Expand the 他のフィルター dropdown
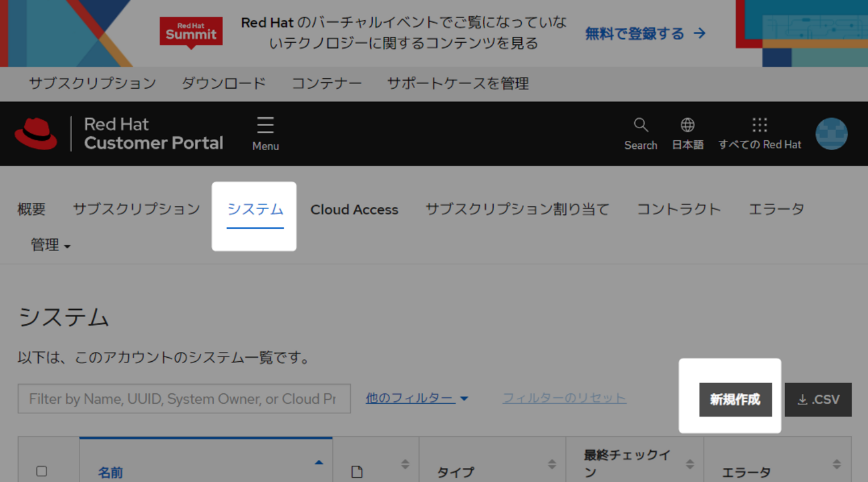 (x=417, y=398)
